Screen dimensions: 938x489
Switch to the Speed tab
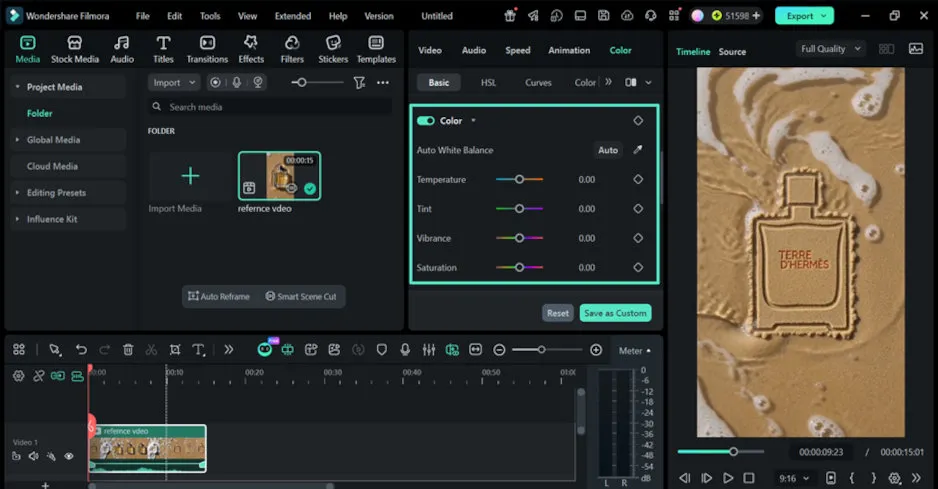517,50
